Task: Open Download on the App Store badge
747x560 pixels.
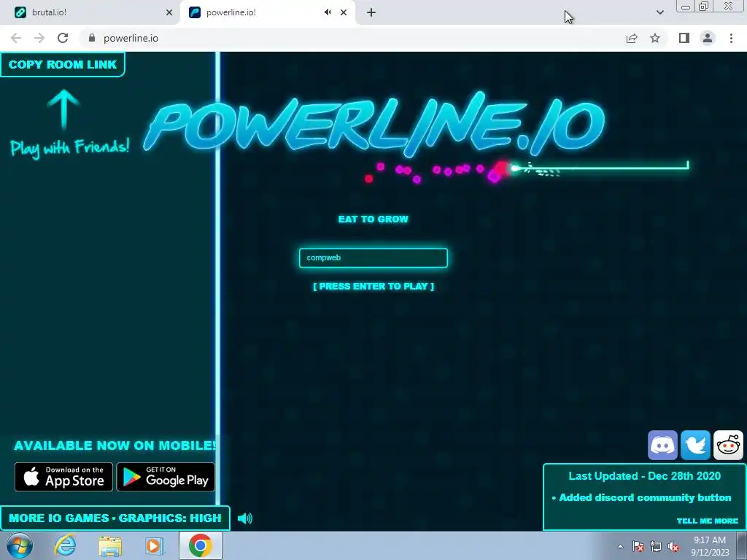Action: [64, 477]
